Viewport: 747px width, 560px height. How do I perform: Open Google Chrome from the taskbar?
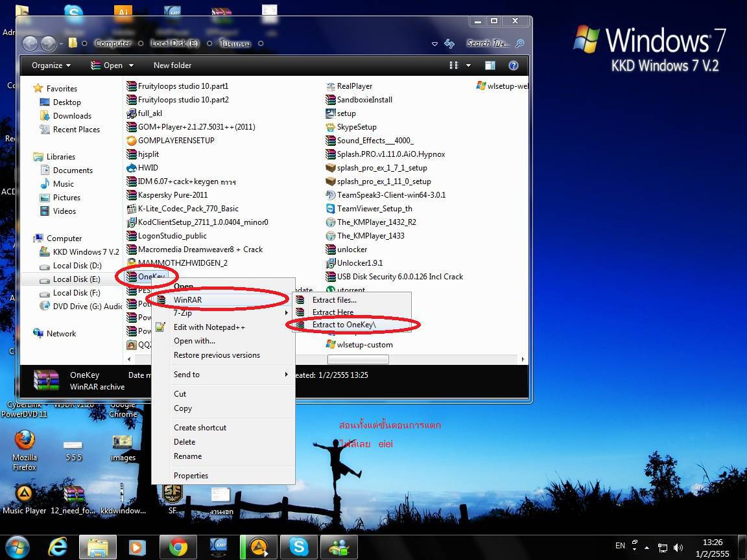point(178,547)
